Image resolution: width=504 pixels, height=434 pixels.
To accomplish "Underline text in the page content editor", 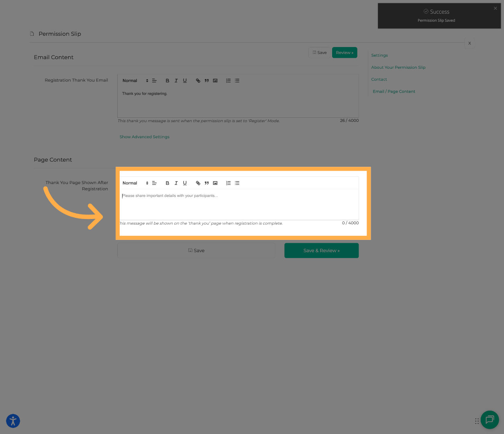I will click(185, 183).
